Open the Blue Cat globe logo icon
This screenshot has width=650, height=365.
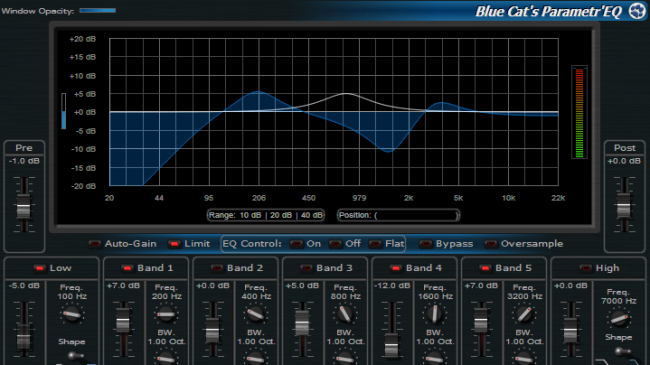(638, 11)
